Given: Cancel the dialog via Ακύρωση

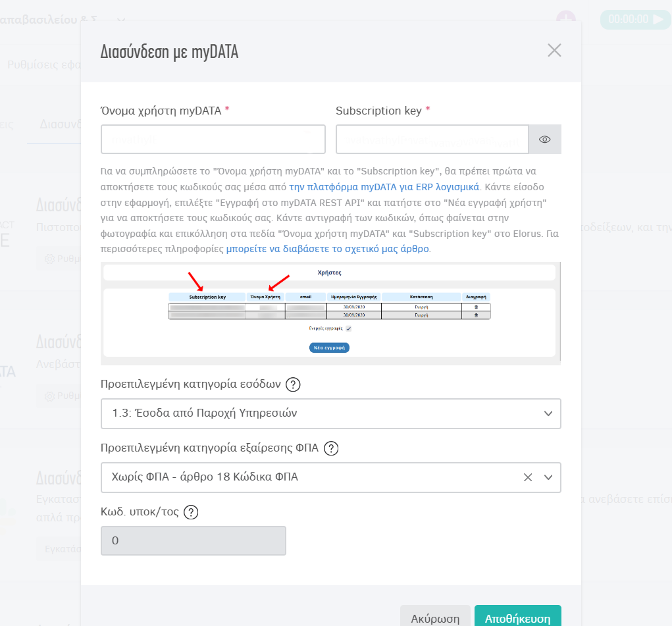Looking at the screenshot, I should point(435,618).
